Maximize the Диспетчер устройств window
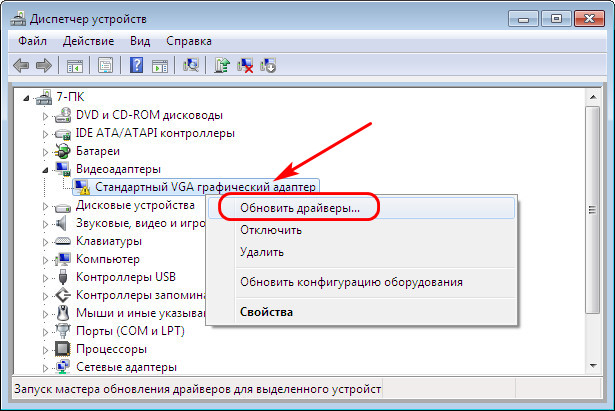Image resolution: width=615 pixels, height=411 pixels. point(556,19)
